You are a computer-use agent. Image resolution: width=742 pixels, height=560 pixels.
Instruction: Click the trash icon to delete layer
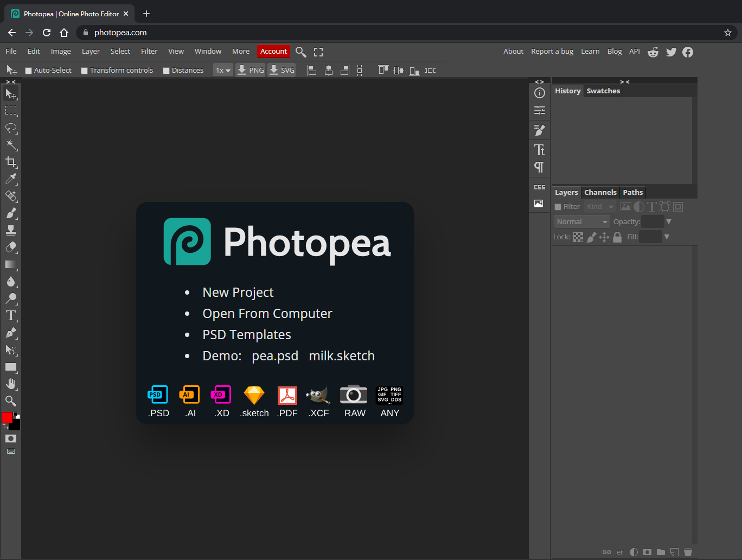pos(688,552)
